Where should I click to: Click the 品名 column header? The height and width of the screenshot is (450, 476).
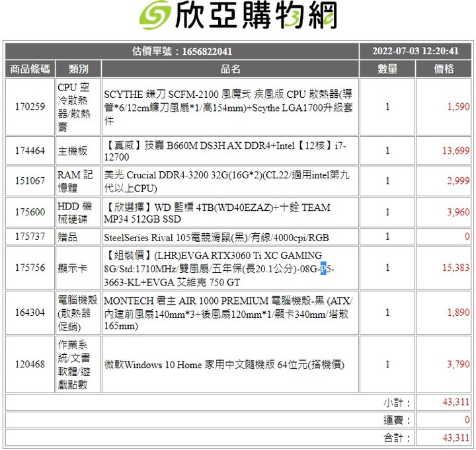click(231, 69)
